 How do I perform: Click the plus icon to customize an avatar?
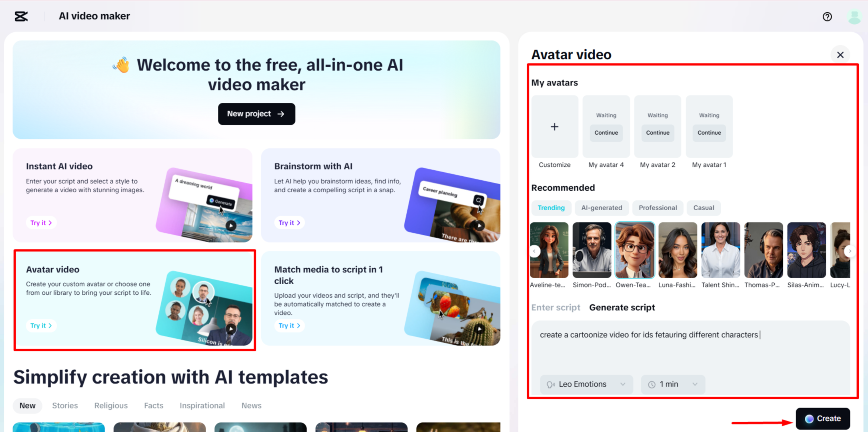pos(555,127)
